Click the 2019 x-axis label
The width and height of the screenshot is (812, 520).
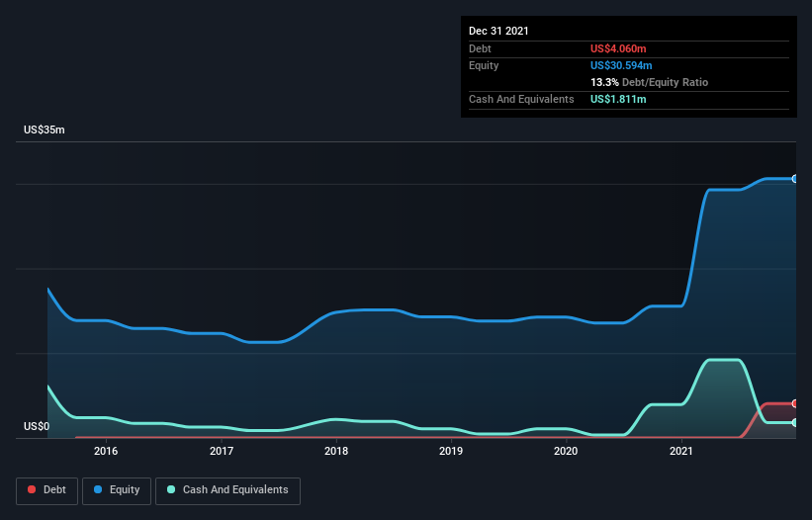click(x=451, y=451)
